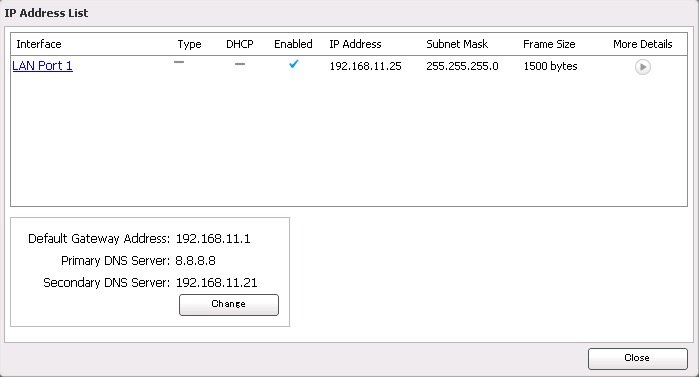
Task: Click the Subnet Mask column header
Action: (457, 44)
